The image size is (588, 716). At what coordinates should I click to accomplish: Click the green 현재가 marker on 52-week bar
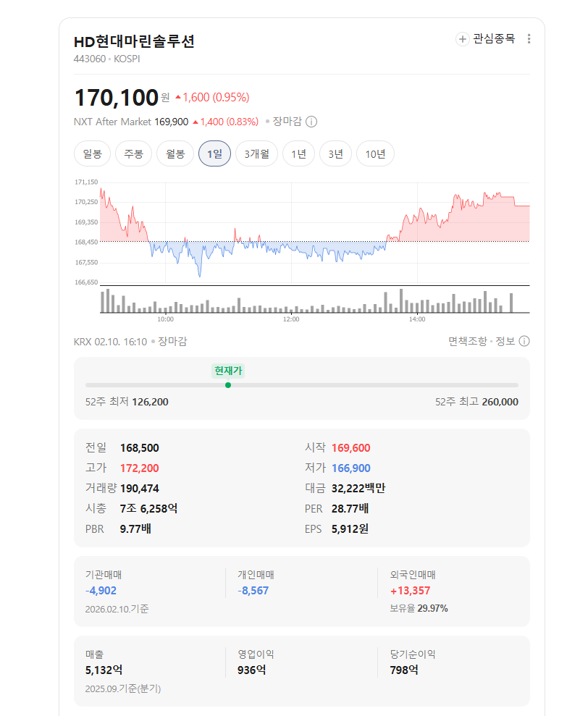point(228,385)
